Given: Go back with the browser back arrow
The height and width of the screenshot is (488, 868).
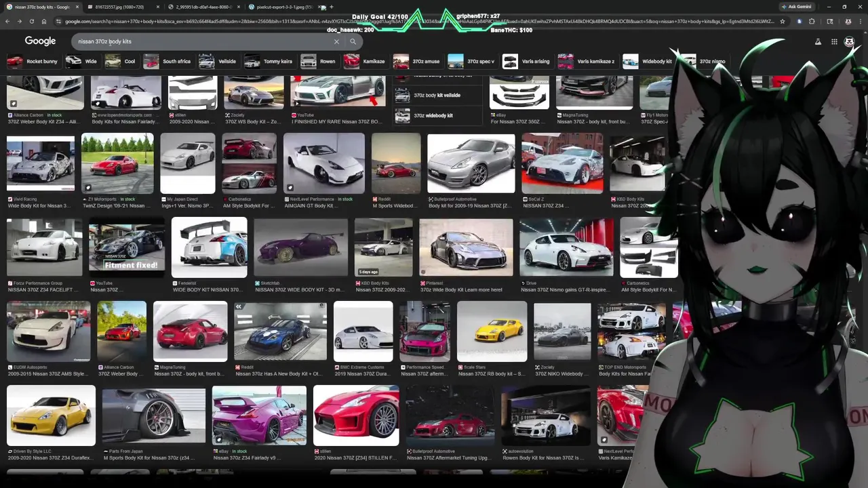Looking at the screenshot, I should pyautogui.click(x=7, y=21).
